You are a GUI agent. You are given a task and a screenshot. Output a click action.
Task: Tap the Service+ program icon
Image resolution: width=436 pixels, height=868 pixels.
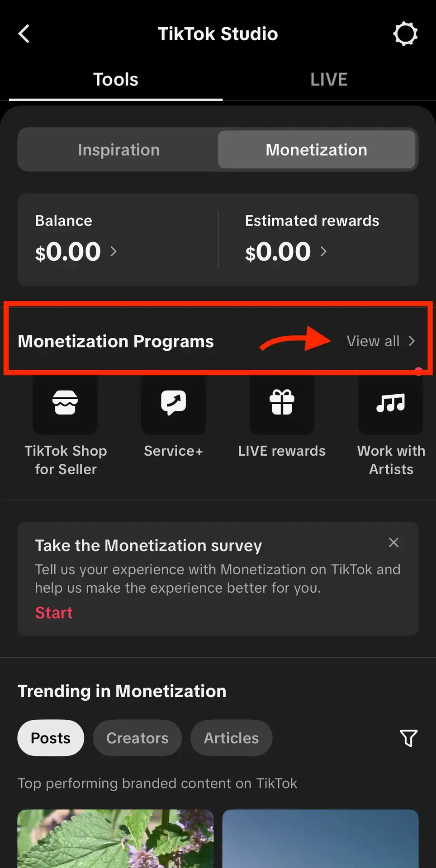[173, 403]
